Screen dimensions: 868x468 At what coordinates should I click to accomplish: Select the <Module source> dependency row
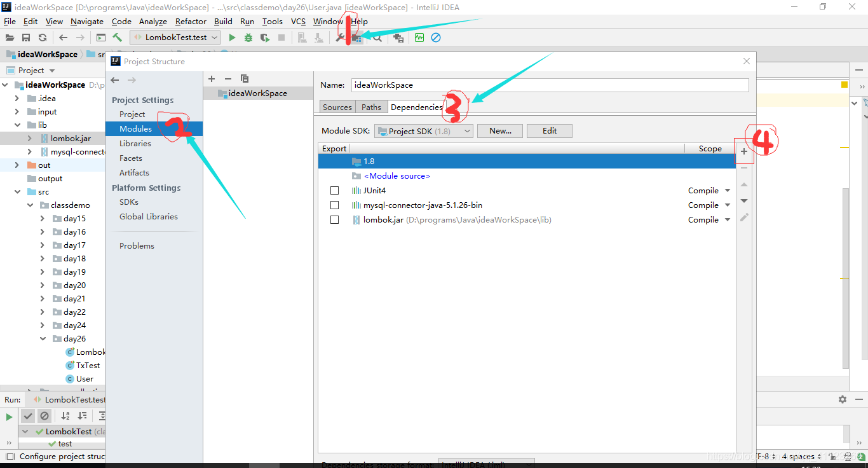coord(527,176)
